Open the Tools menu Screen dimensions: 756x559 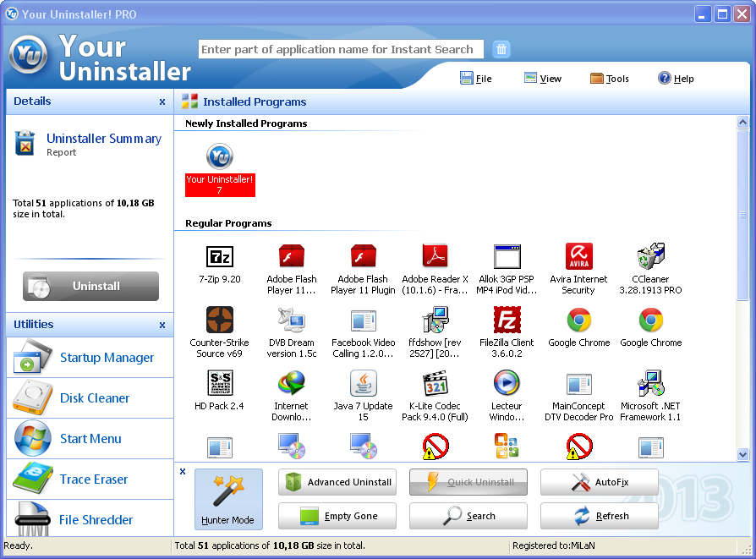[x=610, y=78]
